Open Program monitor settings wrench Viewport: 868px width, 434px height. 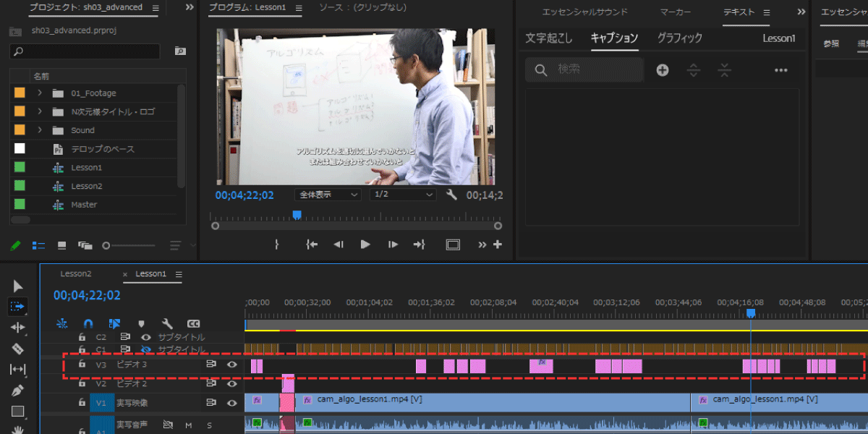point(452,195)
